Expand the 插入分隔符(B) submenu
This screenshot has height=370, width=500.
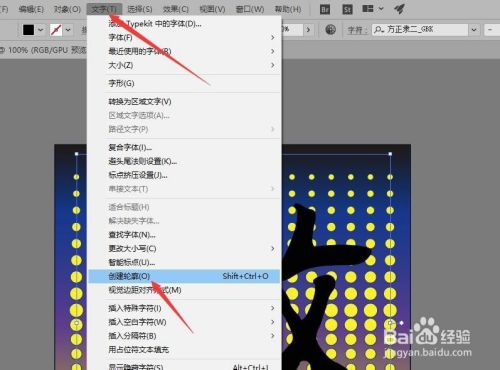tap(184, 336)
